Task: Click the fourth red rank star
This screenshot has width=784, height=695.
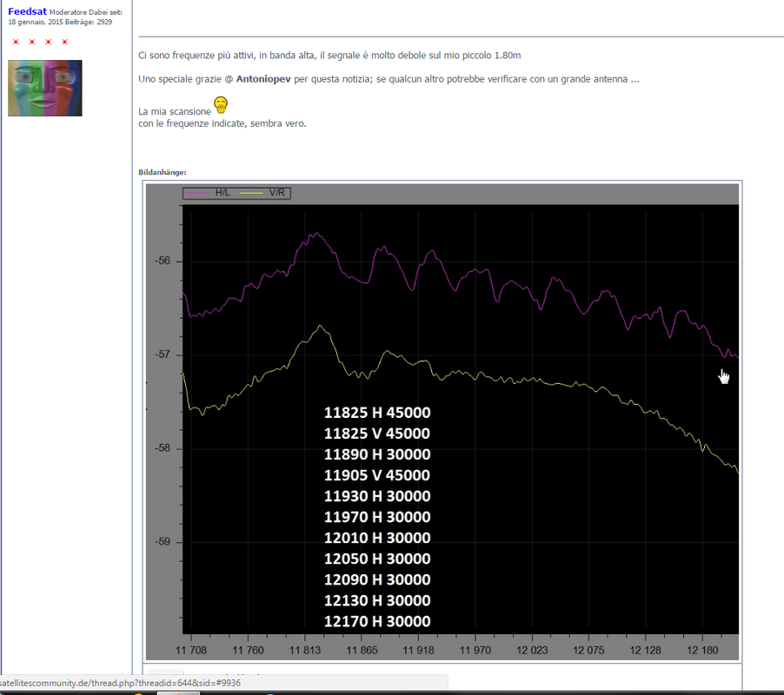Action: [64, 42]
